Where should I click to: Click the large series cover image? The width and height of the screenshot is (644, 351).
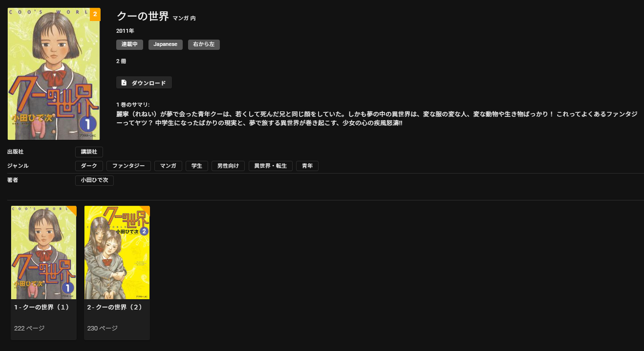[x=54, y=74]
